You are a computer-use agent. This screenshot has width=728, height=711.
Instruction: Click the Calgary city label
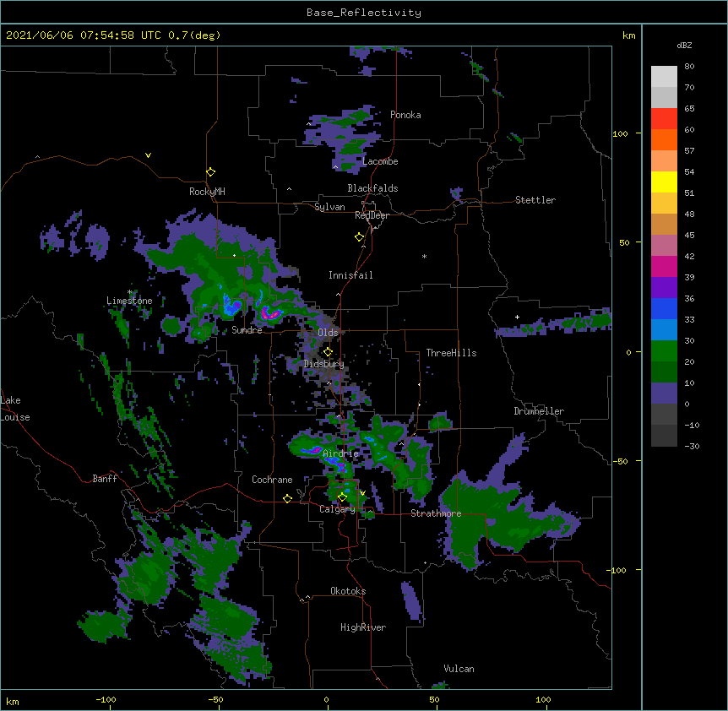click(x=337, y=509)
